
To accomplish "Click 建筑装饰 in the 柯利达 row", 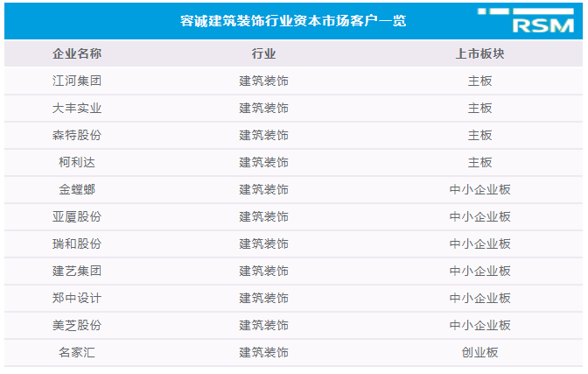I will click(263, 162).
